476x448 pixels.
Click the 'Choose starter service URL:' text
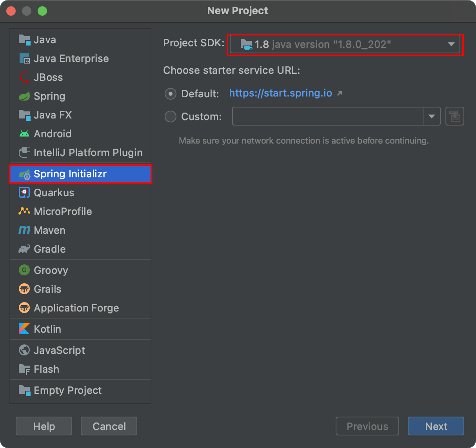point(232,70)
